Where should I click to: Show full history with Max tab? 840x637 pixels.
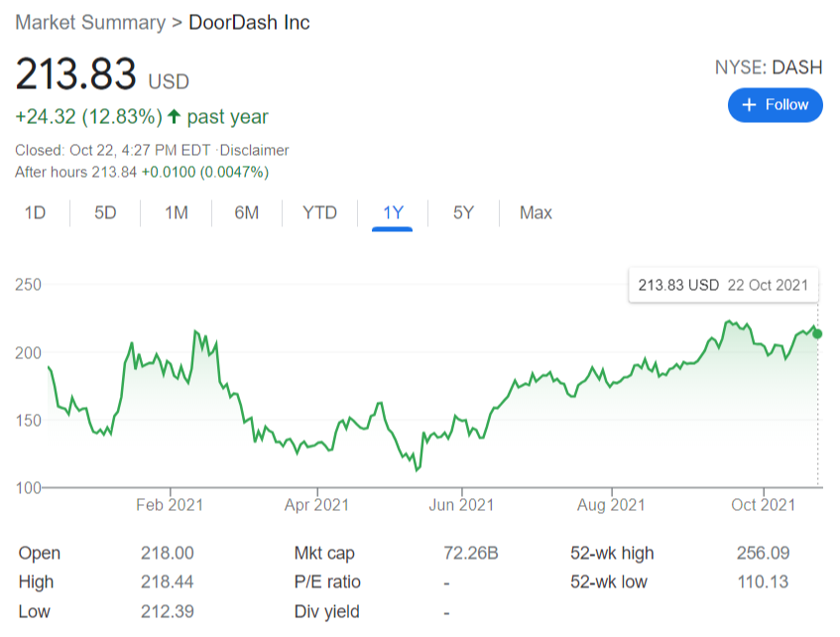pos(536,213)
